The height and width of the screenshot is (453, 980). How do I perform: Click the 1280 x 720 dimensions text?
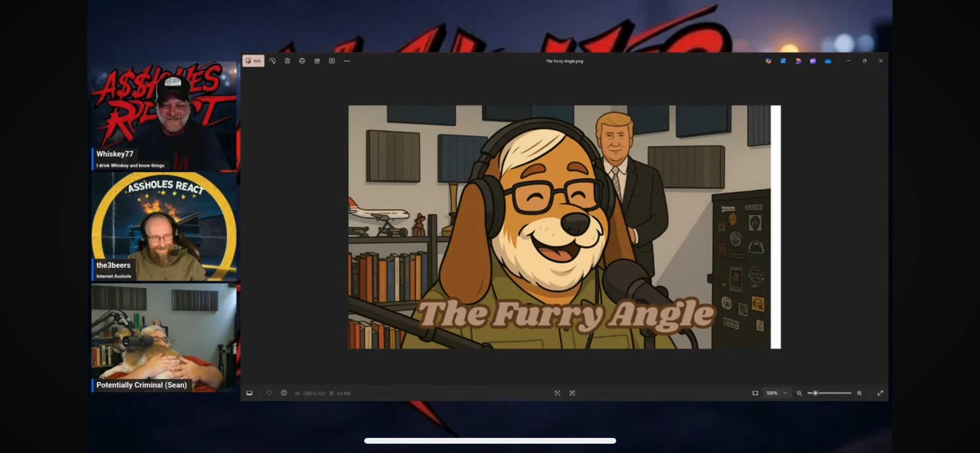click(x=314, y=393)
